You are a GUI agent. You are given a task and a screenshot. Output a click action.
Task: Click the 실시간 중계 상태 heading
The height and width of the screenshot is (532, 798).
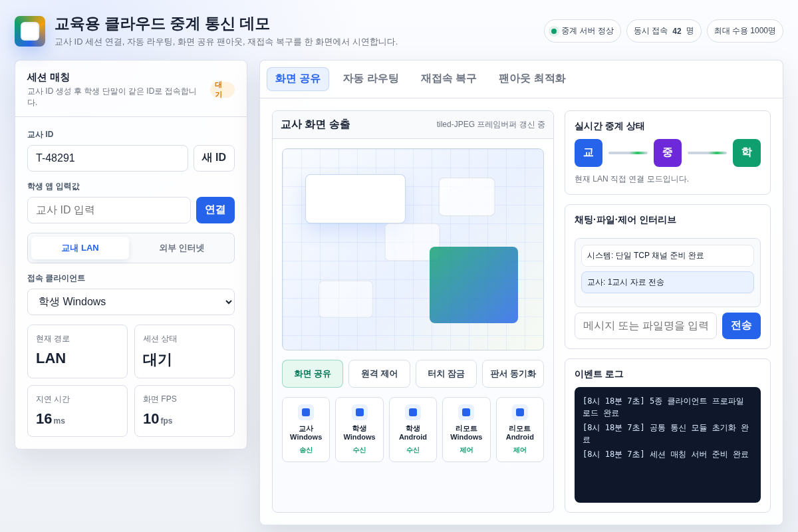tap(609, 126)
